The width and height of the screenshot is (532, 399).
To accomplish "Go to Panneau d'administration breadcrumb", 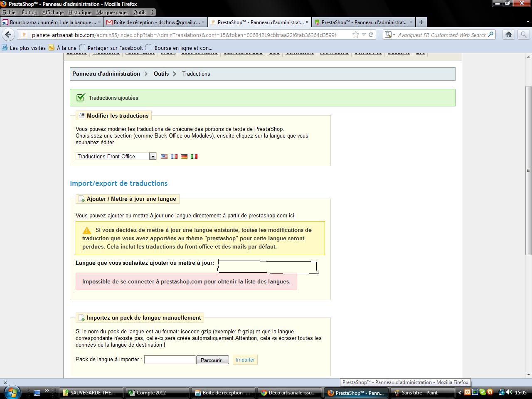I will [106, 74].
